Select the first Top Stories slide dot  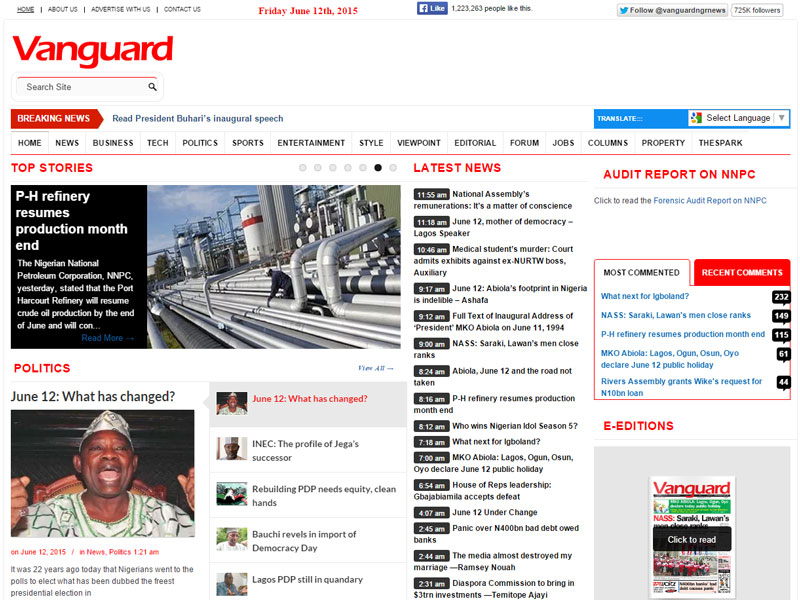tap(303, 167)
